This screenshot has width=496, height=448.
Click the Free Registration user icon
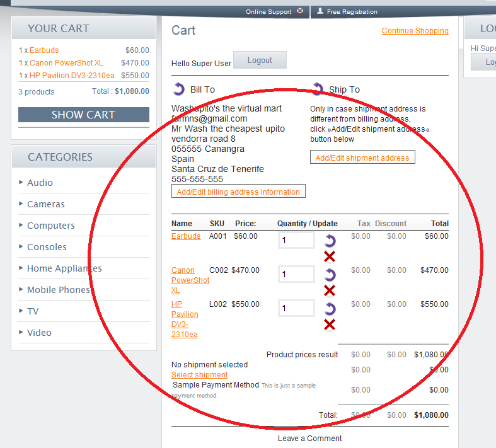320,11
